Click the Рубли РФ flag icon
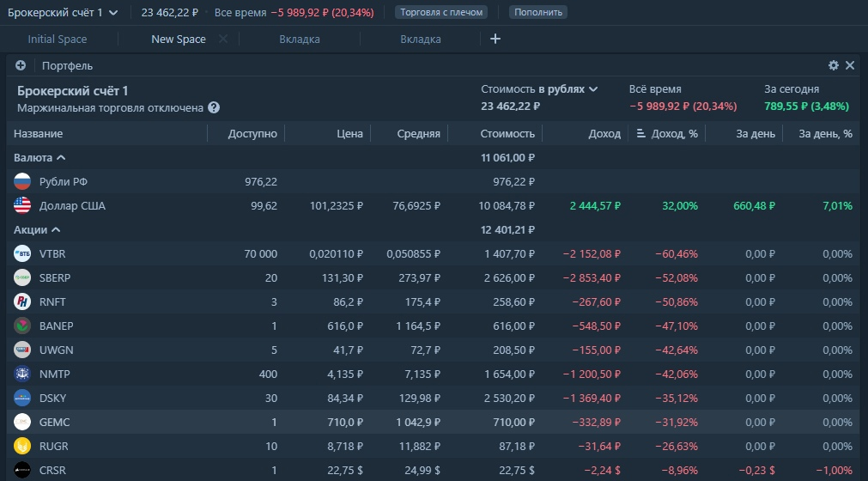The image size is (868, 481). pos(22,181)
